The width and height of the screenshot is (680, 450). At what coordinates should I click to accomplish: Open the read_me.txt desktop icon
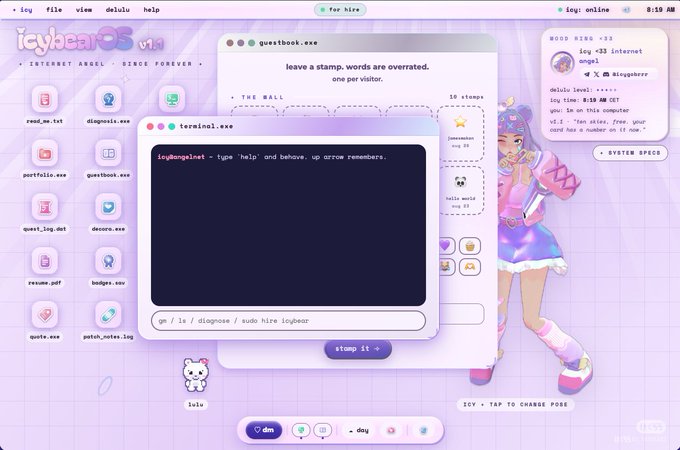pyautogui.click(x=45, y=100)
